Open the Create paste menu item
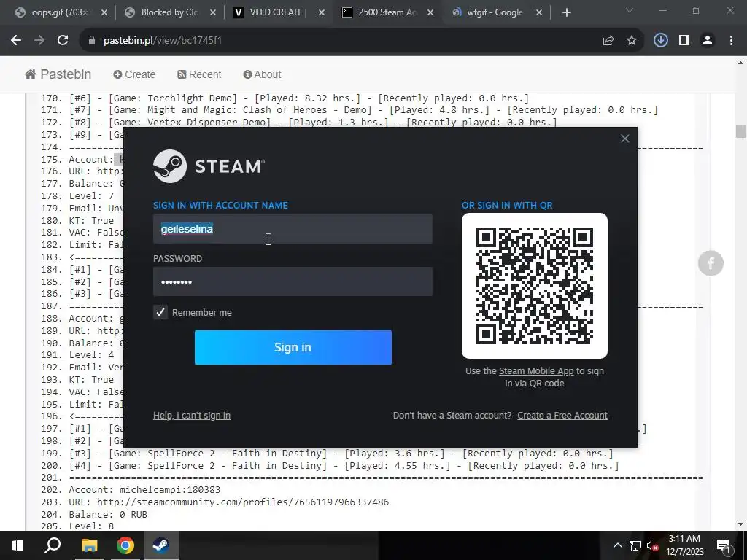 134,74
